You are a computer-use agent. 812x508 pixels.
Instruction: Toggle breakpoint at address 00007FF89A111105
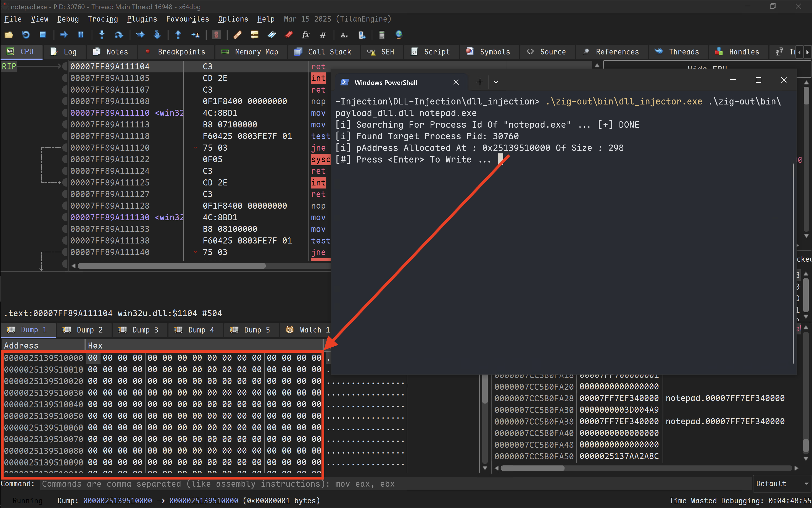point(65,78)
